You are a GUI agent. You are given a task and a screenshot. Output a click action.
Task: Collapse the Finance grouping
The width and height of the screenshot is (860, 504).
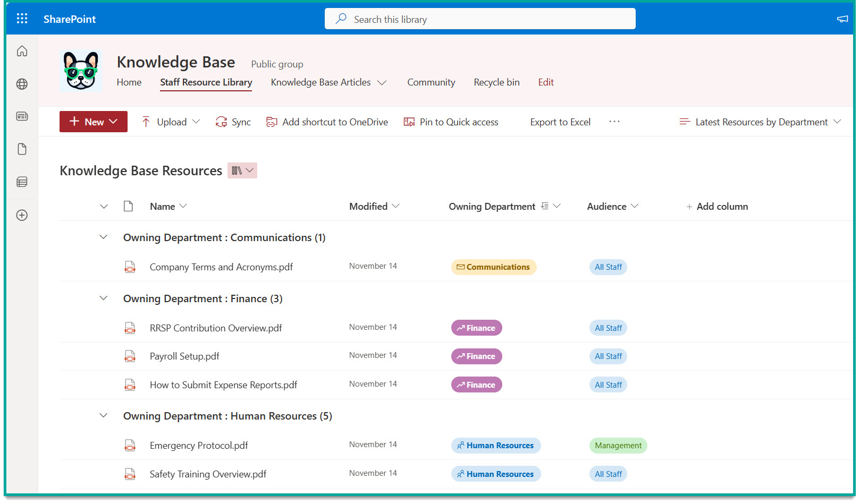(103, 298)
